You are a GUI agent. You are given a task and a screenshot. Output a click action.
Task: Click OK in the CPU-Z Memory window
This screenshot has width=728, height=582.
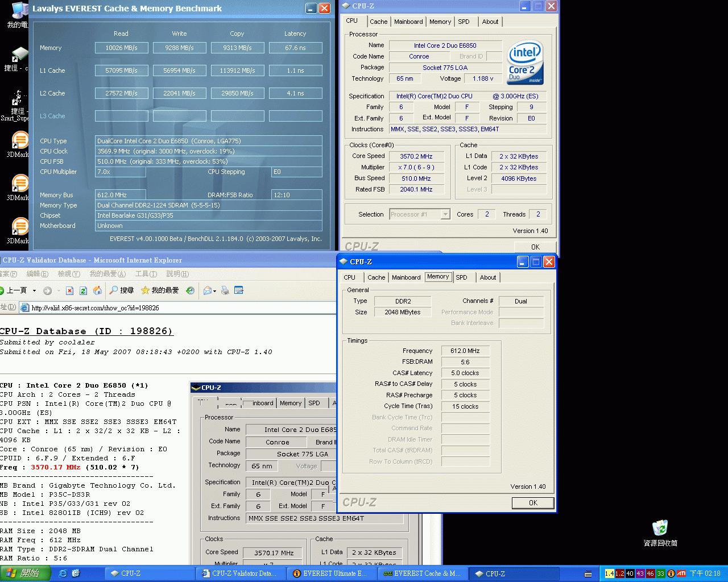coord(533,503)
